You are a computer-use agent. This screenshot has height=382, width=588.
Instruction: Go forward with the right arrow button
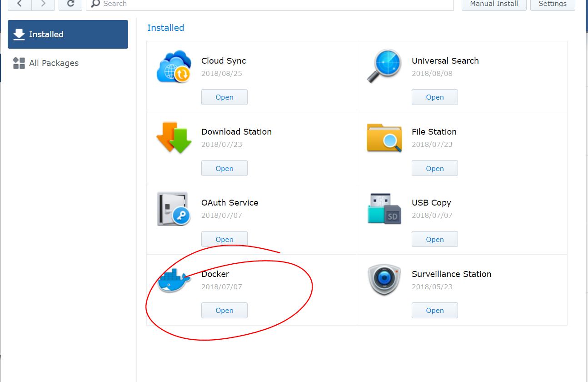(43, 4)
